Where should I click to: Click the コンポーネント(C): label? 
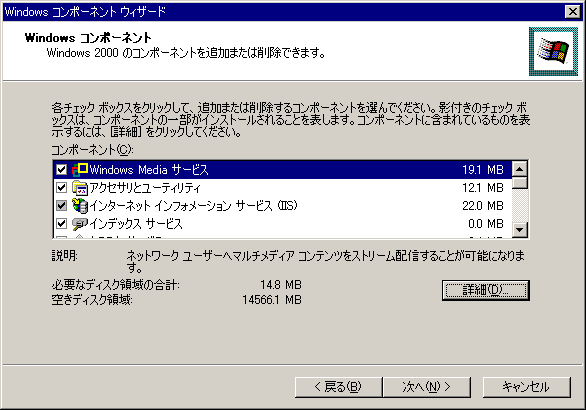point(92,150)
